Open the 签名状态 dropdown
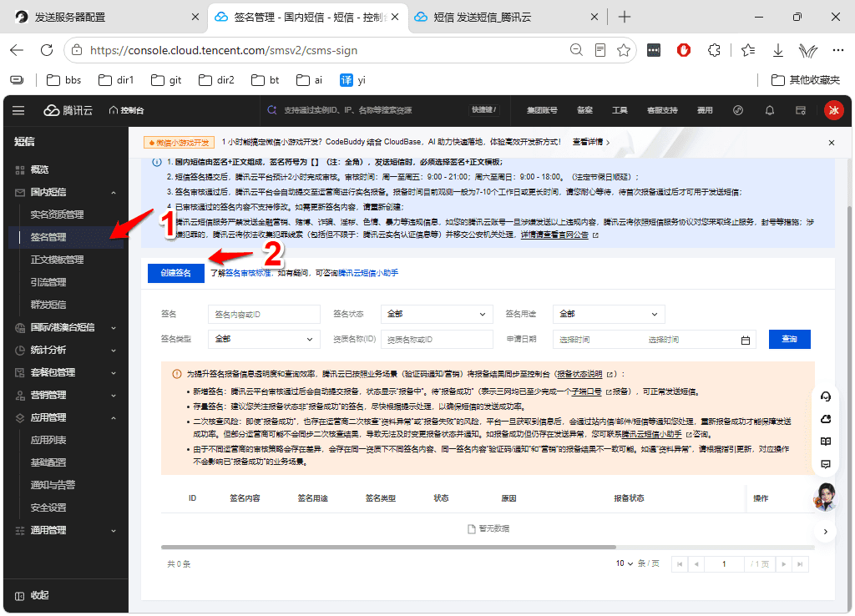Image resolution: width=855 pixels, height=616 pixels. pos(437,314)
